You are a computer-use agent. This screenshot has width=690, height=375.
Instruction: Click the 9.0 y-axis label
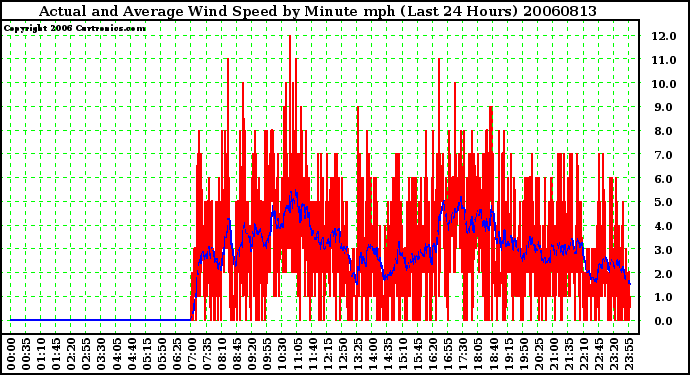click(664, 107)
